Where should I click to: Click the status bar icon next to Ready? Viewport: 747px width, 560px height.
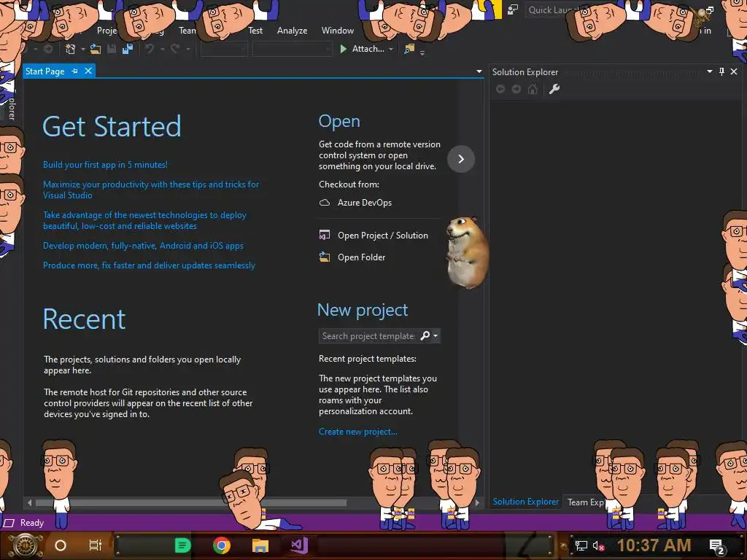click(9, 523)
